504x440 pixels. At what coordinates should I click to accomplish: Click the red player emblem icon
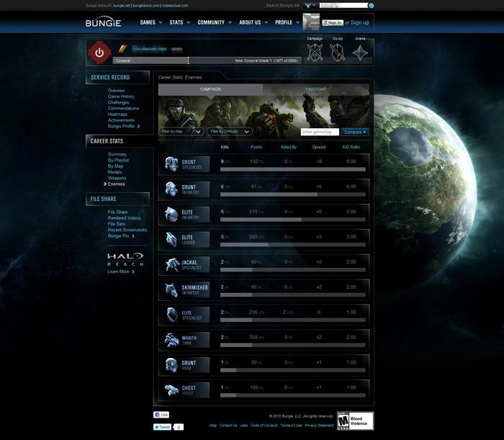(x=99, y=53)
